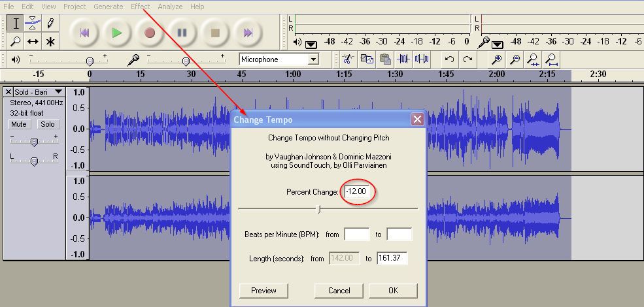Viewport: 644px width, 307px height.
Task: Click the Zoom In toolbar icon
Action: tap(497, 59)
